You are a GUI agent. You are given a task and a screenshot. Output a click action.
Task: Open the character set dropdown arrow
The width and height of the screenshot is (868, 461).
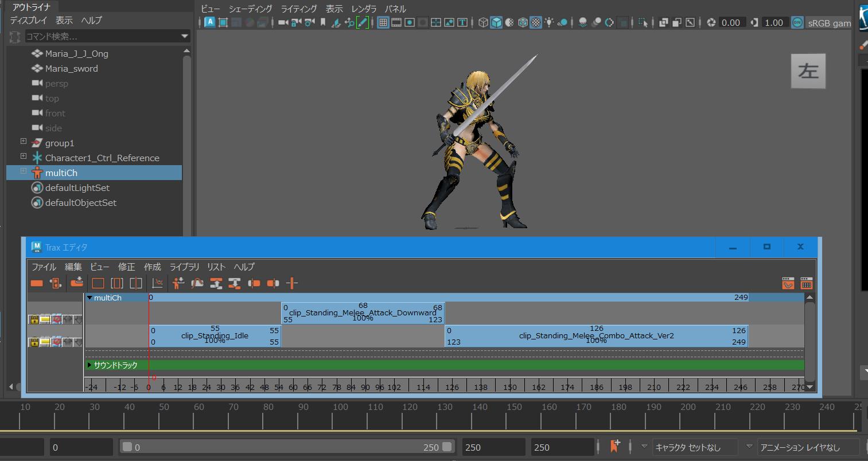pyautogui.click(x=644, y=446)
